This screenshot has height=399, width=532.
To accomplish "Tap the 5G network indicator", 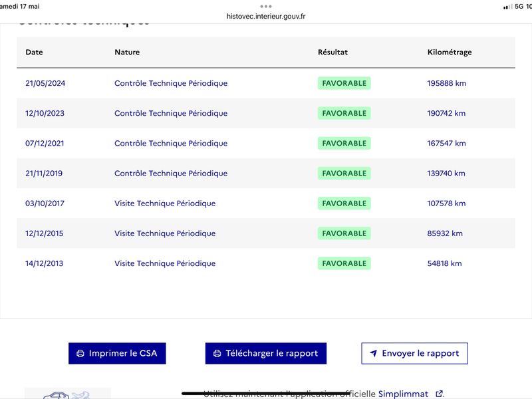I will (519, 7).
